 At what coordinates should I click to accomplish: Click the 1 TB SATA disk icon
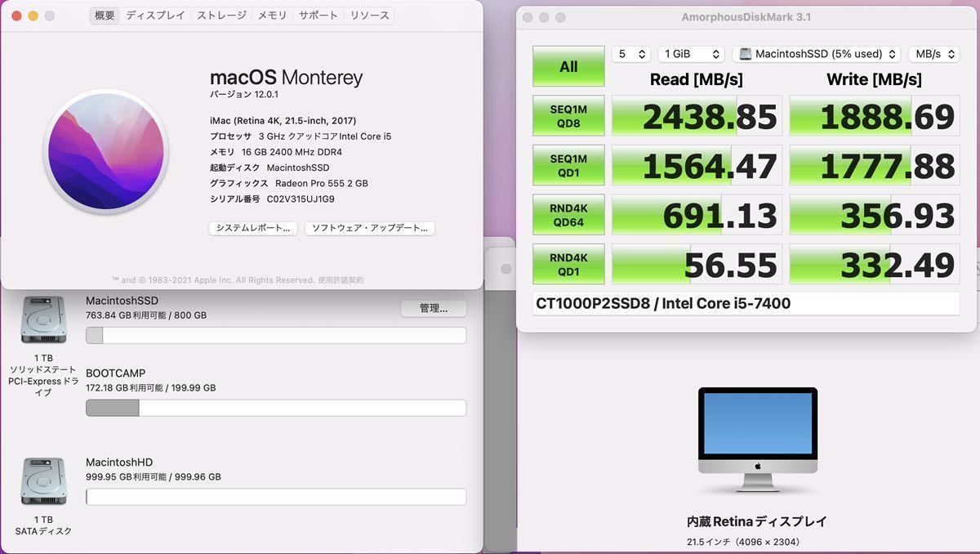click(43, 482)
